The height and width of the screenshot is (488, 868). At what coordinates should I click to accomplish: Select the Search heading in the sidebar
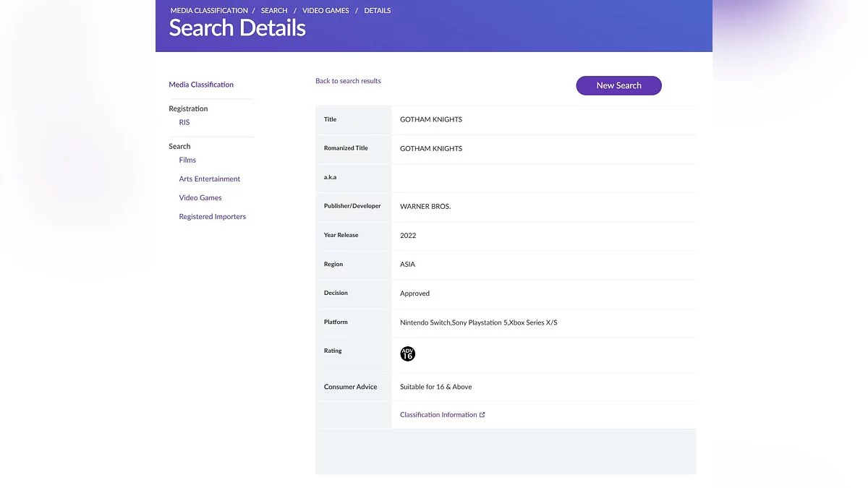coord(179,146)
